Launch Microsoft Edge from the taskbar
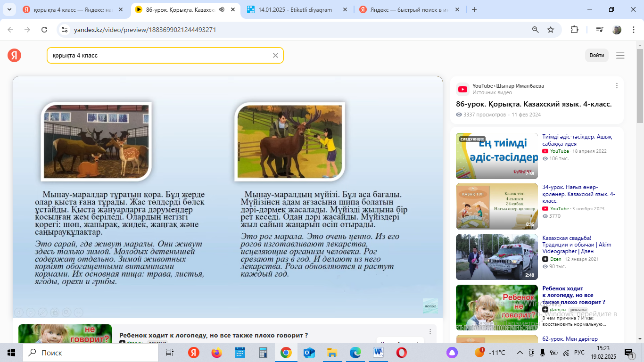The width and height of the screenshot is (644, 362). (x=355, y=353)
